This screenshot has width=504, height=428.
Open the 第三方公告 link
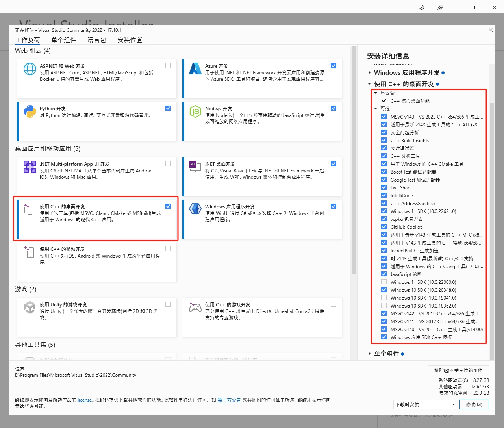(x=229, y=400)
